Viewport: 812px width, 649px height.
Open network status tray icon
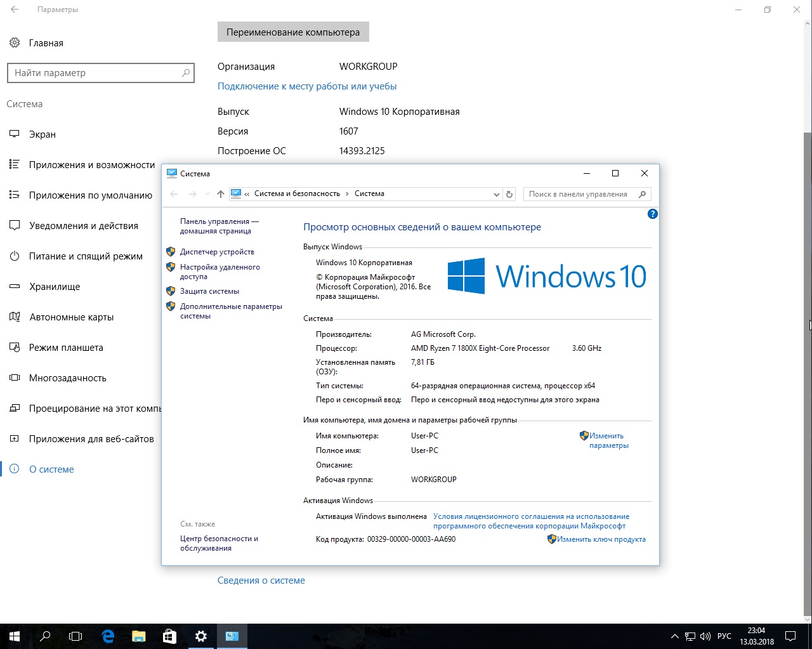[690, 636]
